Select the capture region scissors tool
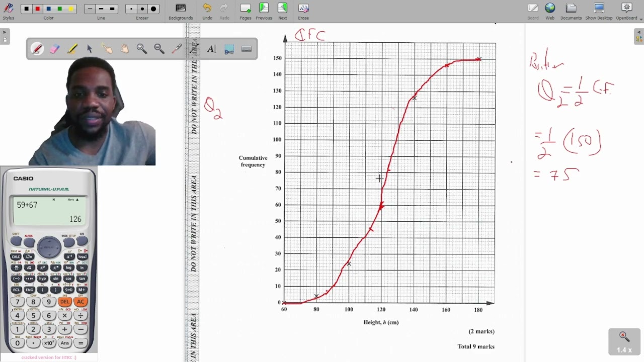This screenshot has height=362, width=644. click(x=229, y=49)
